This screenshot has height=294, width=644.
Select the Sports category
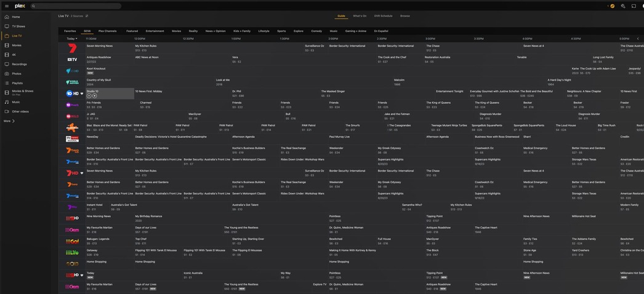click(281, 31)
